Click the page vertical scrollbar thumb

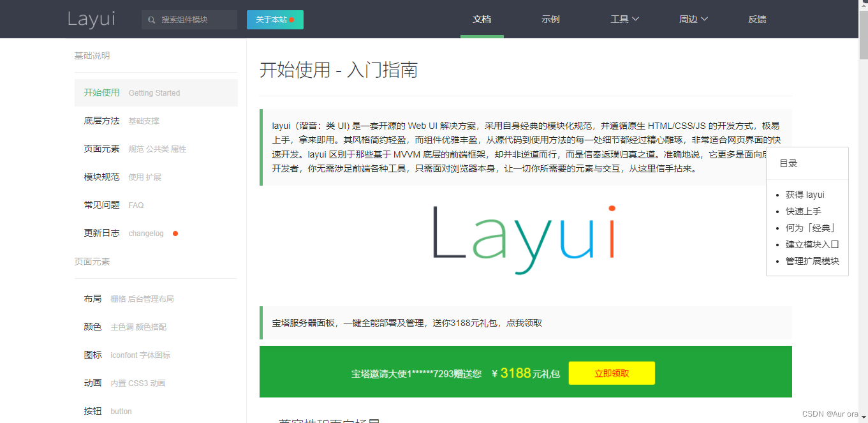(864, 35)
